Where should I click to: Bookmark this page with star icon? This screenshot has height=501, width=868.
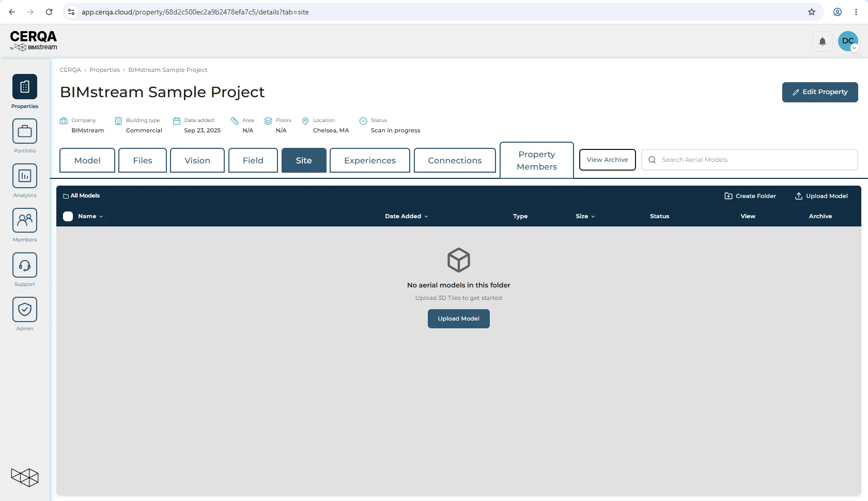812,12
